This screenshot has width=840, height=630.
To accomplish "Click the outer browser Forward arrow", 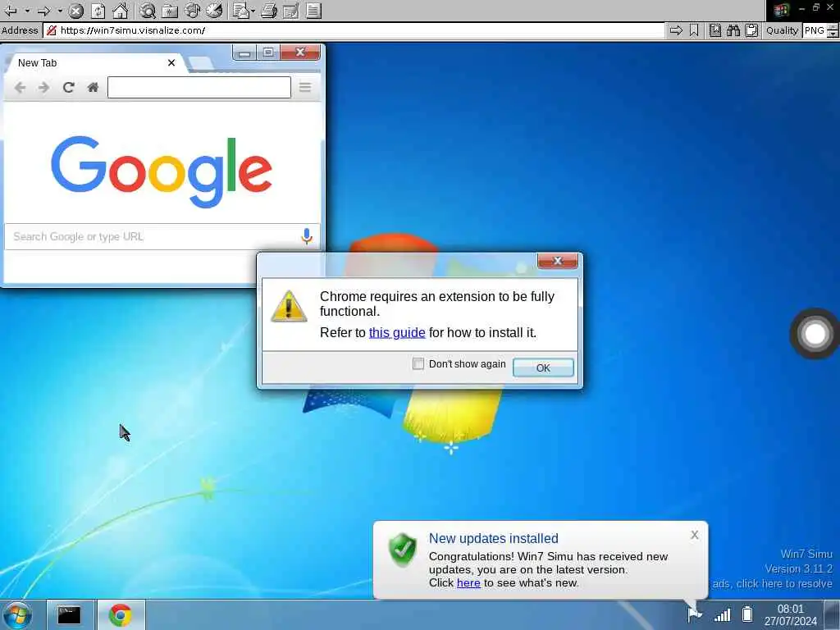I will (44, 11).
